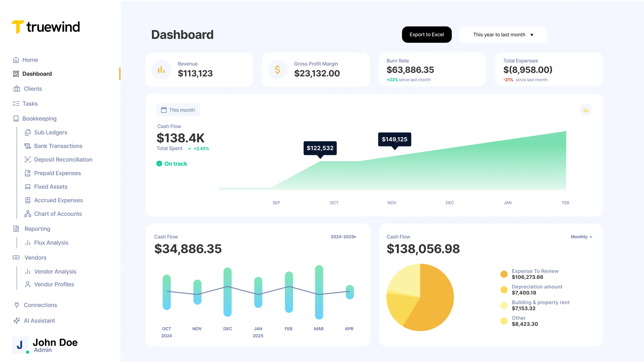This screenshot has height=362, width=644.
Task: Click the Bank Transactions icon
Action: point(28,146)
